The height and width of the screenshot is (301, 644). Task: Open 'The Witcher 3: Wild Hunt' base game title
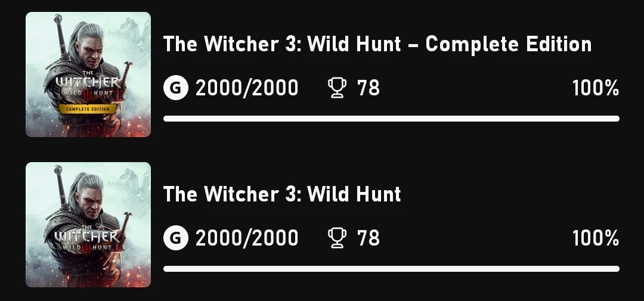[281, 194]
